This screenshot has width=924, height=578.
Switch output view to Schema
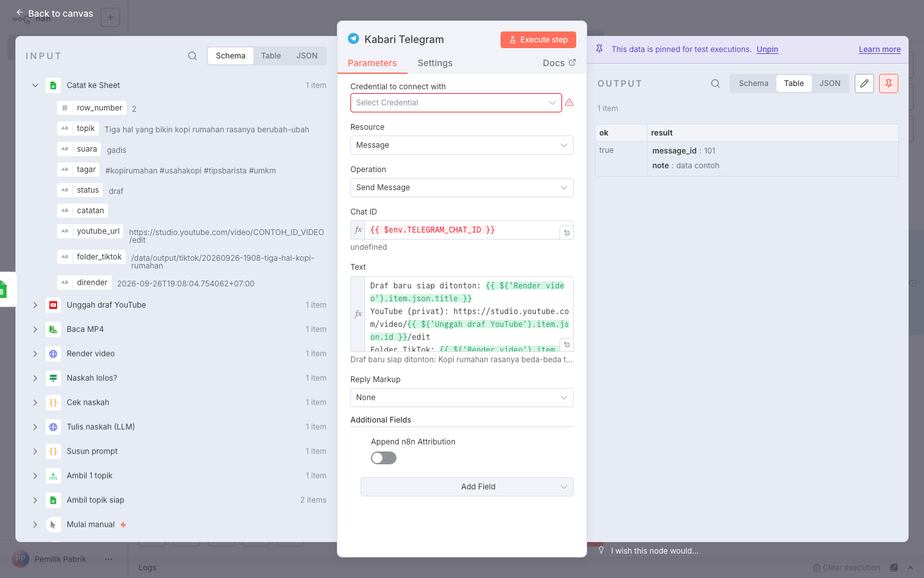point(753,83)
